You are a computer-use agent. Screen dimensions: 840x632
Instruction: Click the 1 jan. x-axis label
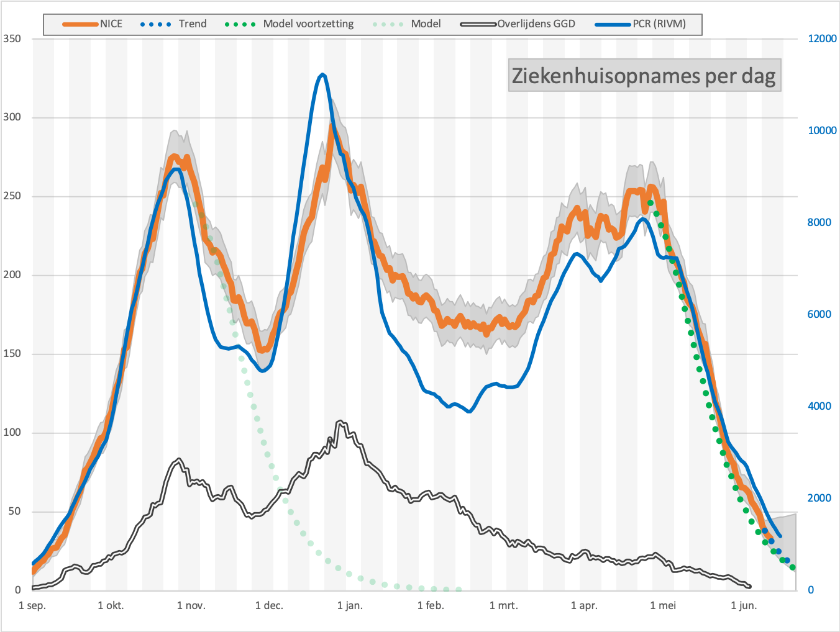coord(350,605)
